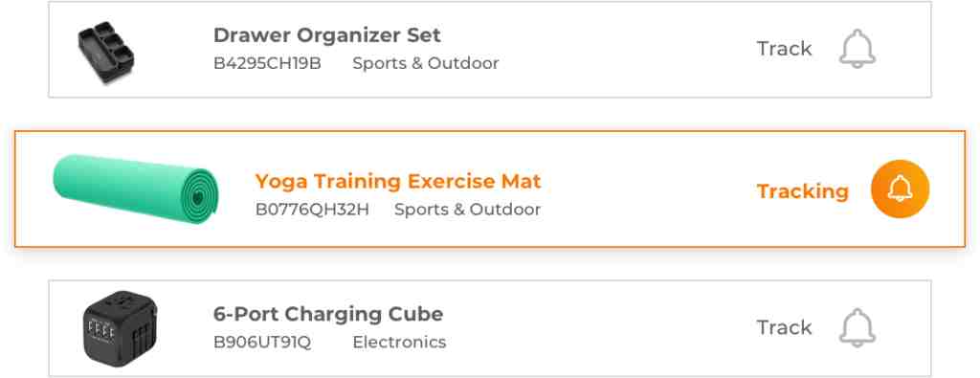Click the bell icon for 6-Port Charging Cube
Image resolution: width=980 pixels, height=378 pixels.
857,327
